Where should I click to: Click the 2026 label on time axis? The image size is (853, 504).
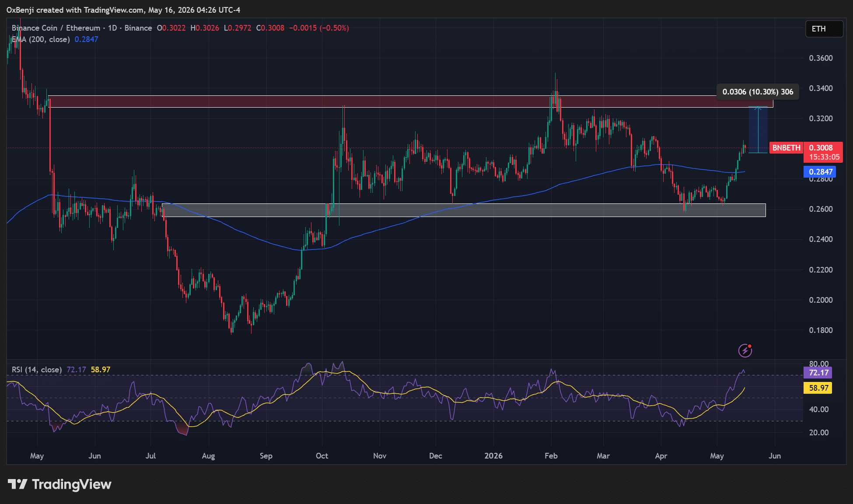coord(493,456)
